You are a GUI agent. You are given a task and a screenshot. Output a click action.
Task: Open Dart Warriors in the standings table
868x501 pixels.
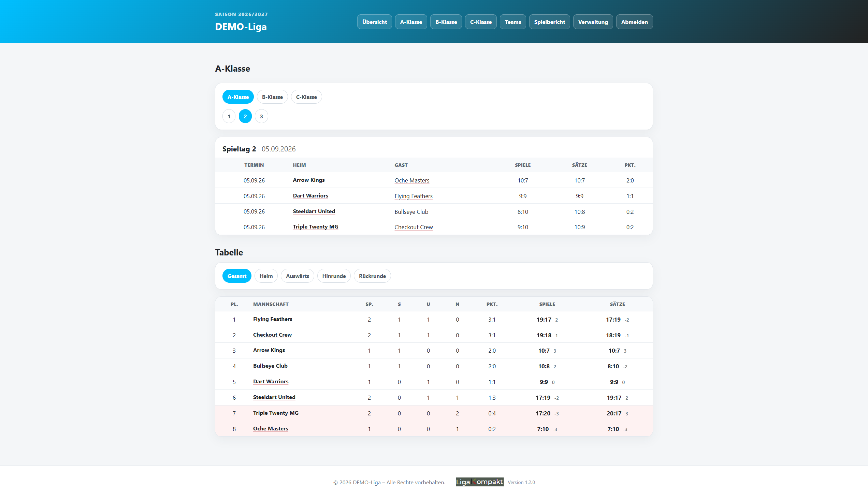pos(271,382)
